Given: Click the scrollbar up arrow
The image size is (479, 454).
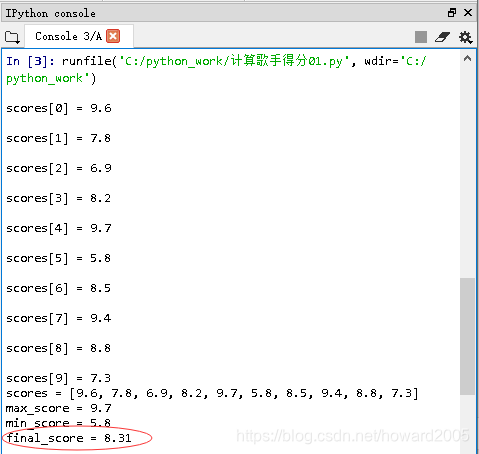Looking at the screenshot, I should [467, 59].
